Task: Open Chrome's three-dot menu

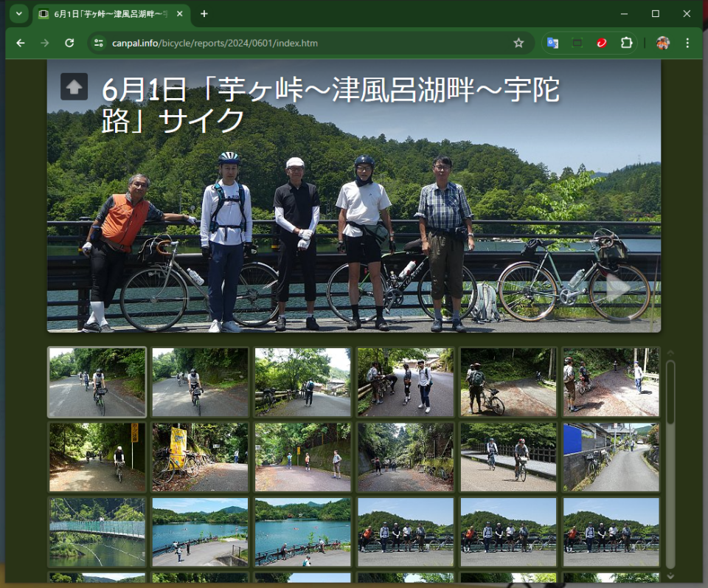Action: pos(687,43)
